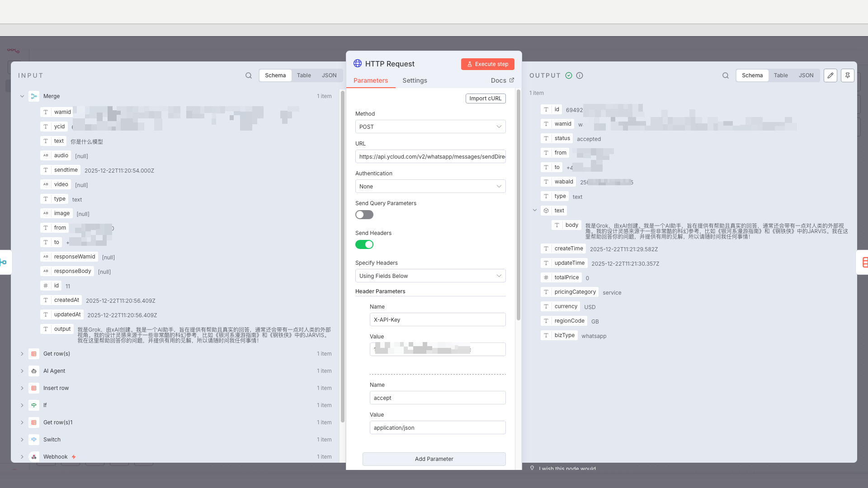The height and width of the screenshot is (488, 868).
Task: Switch input view to JSON tab
Action: [329, 75]
